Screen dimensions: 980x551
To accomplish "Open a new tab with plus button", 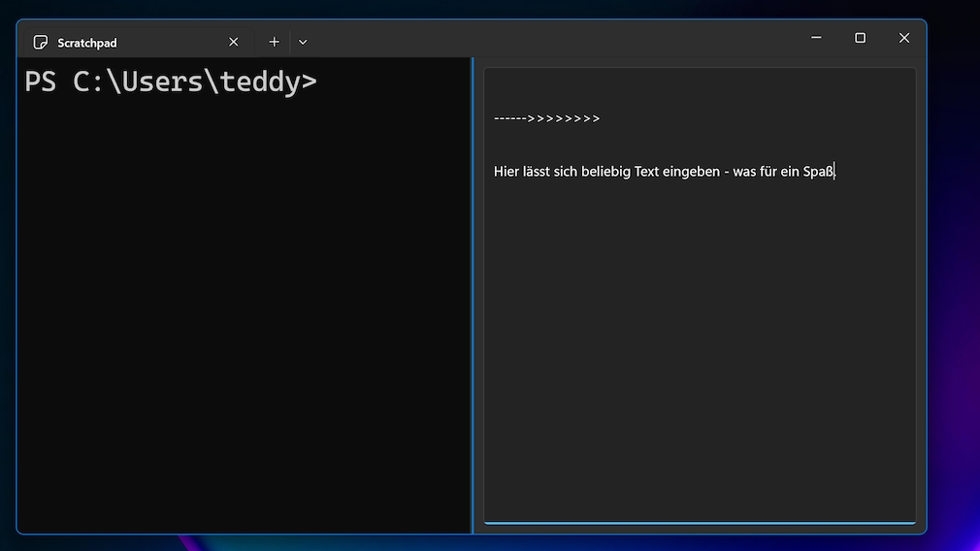I will pyautogui.click(x=274, y=42).
